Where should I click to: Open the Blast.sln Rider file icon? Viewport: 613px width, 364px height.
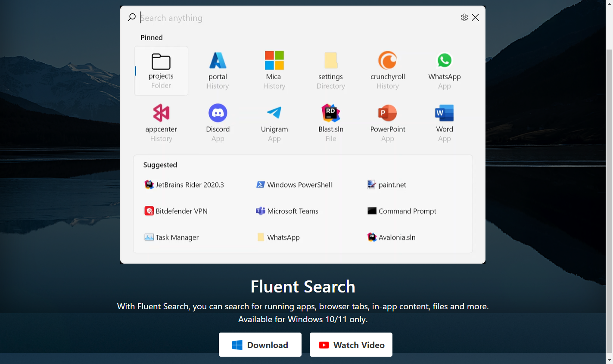pos(331,113)
